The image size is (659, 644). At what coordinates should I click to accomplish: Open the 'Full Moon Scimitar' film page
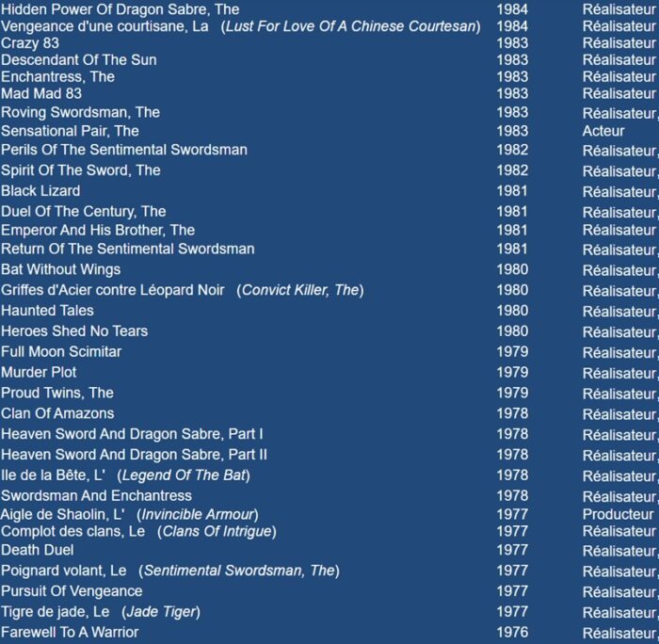[61, 352]
